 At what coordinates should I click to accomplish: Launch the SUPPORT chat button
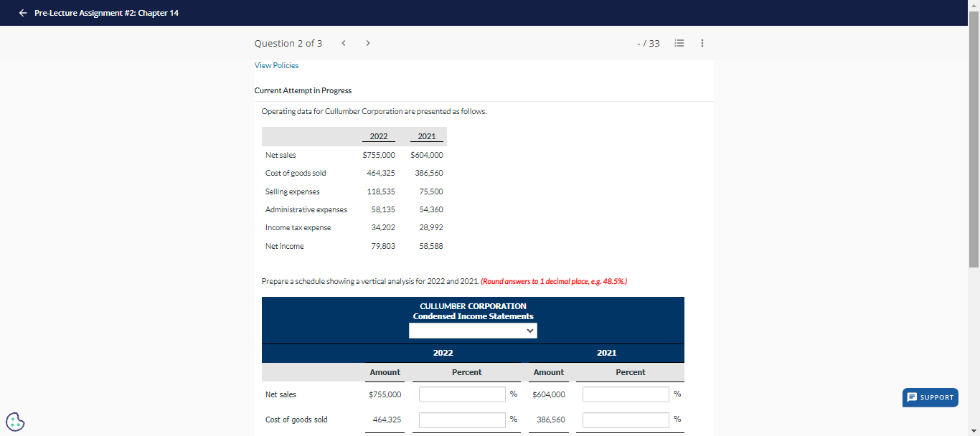(930, 397)
